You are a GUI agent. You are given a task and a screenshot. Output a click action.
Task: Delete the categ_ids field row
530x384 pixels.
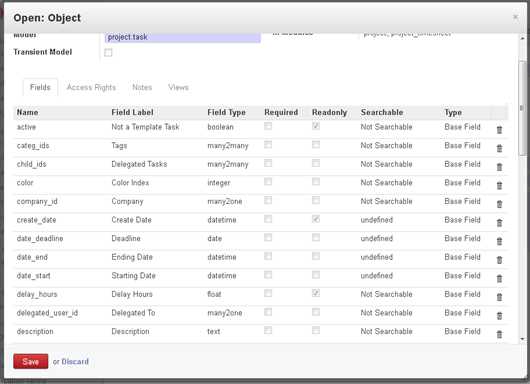point(499,148)
